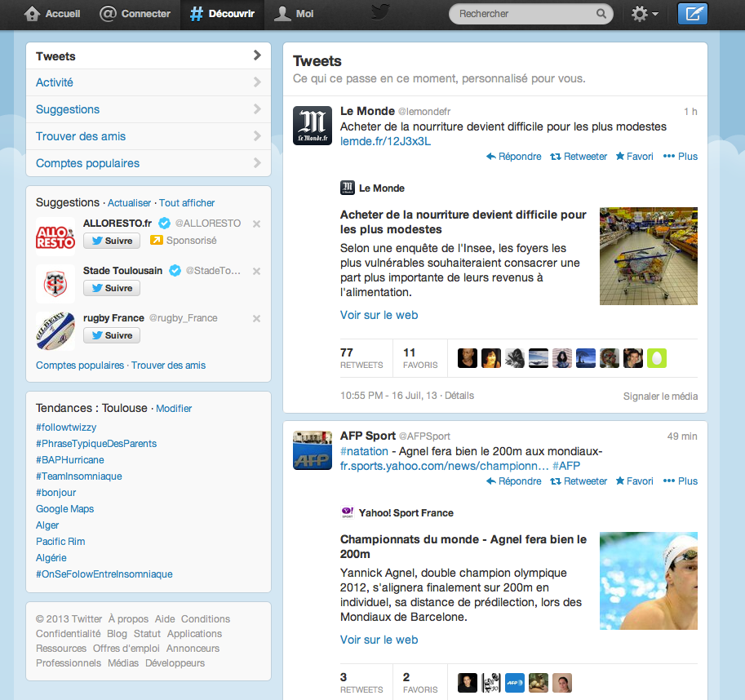
Task: Click the 11 Favoris count
Action: [420, 358]
